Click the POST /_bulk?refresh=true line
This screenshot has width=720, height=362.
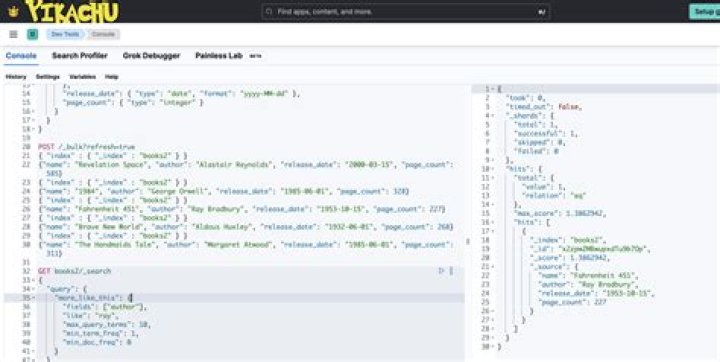(x=86, y=147)
